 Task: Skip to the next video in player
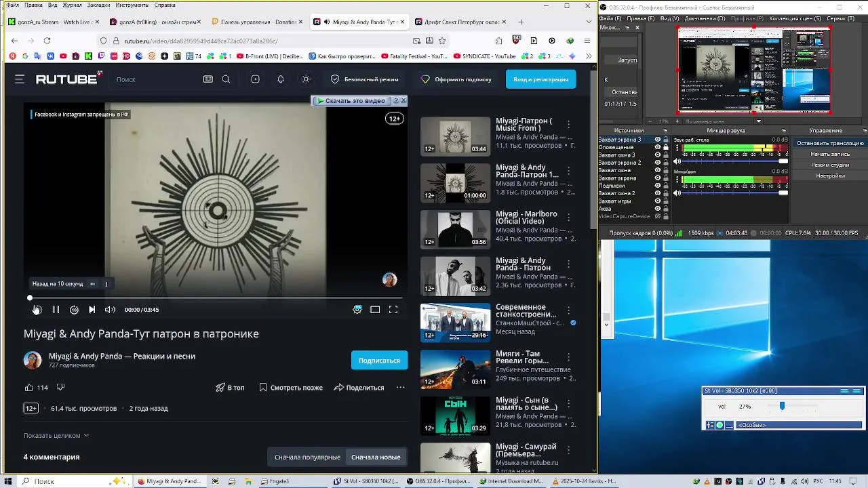click(92, 310)
